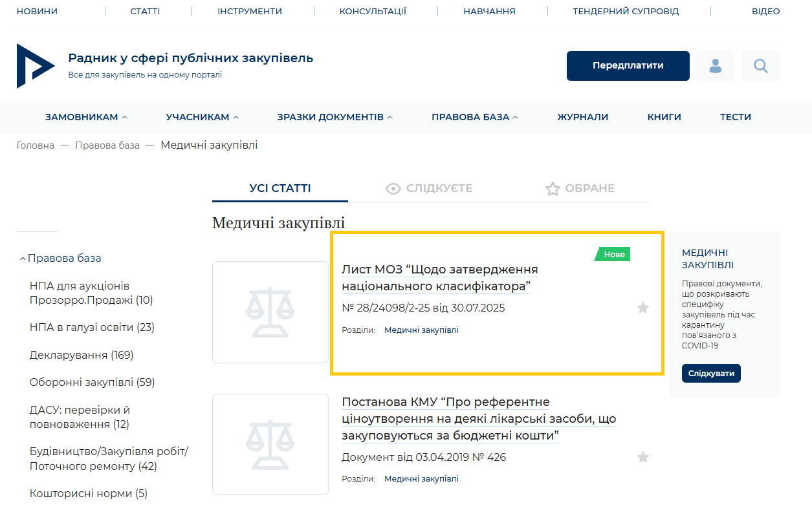Click the magnifying glass search icon
812x510 pixels.
760,66
